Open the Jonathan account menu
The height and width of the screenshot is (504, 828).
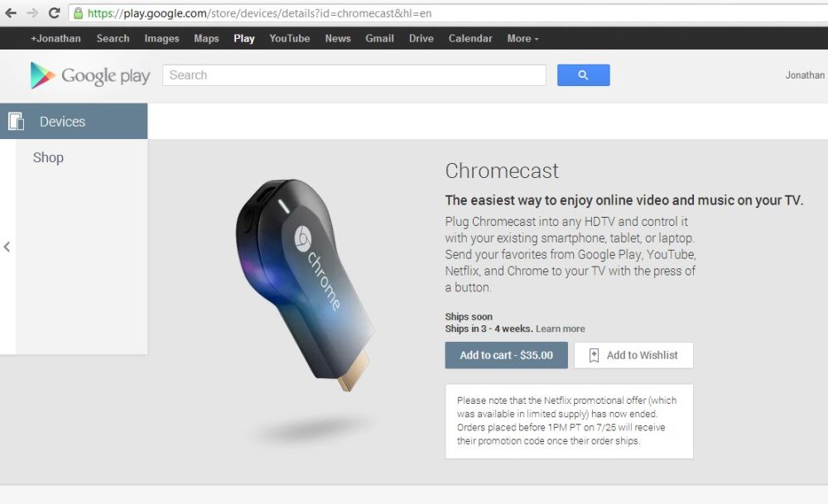click(804, 75)
